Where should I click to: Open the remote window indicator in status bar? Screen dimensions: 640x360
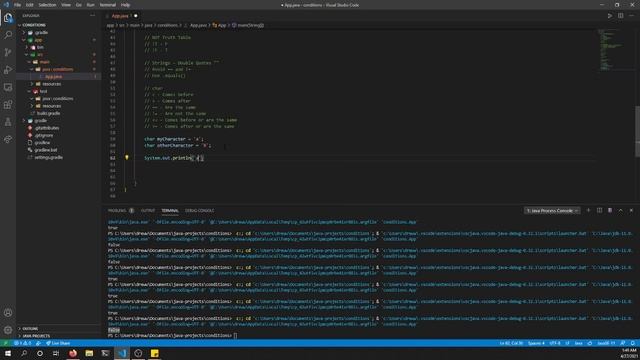pos(5,343)
